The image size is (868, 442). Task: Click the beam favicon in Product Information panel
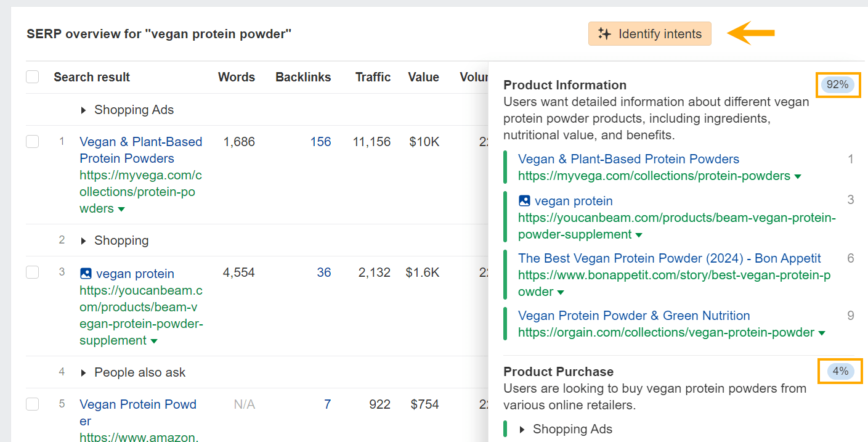(x=525, y=201)
